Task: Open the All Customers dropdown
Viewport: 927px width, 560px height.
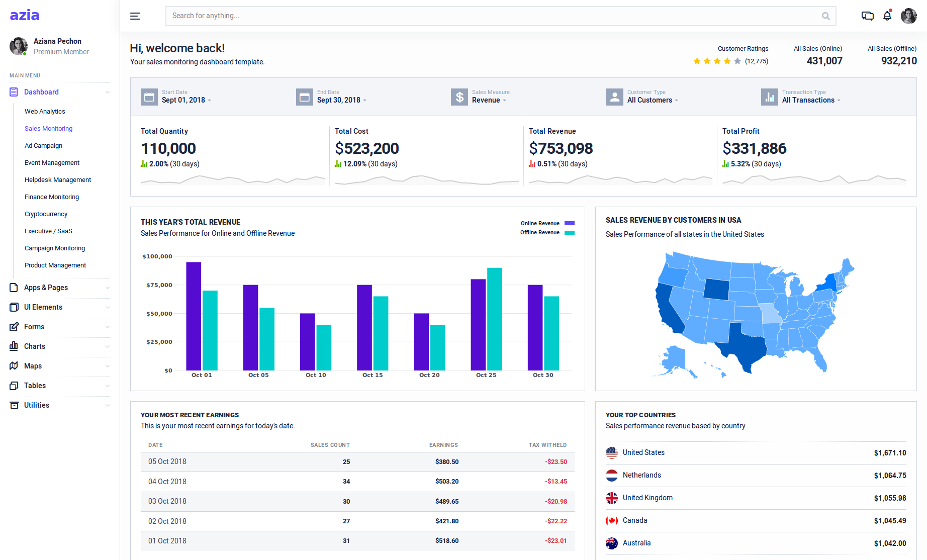Action: (653, 100)
